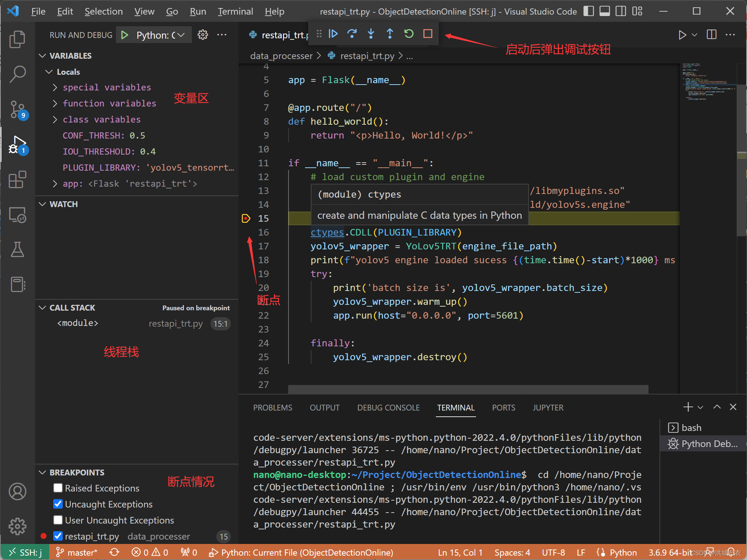Click the horizontal editor scrollbar
The image size is (747, 560).
pyautogui.click(x=468, y=389)
